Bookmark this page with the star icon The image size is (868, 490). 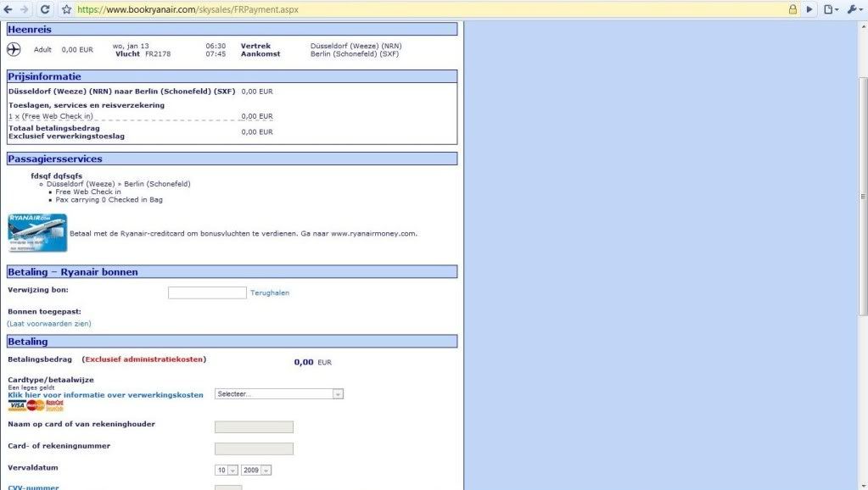pyautogui.click(x=66, y=9)
